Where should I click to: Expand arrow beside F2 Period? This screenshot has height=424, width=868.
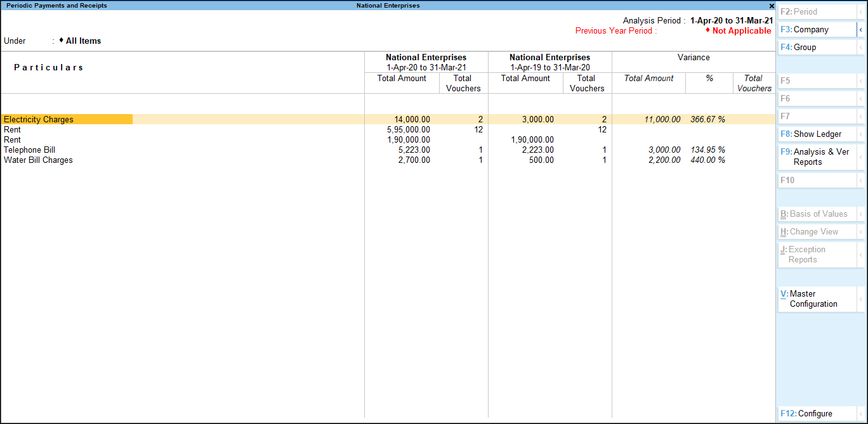(861, 12)
